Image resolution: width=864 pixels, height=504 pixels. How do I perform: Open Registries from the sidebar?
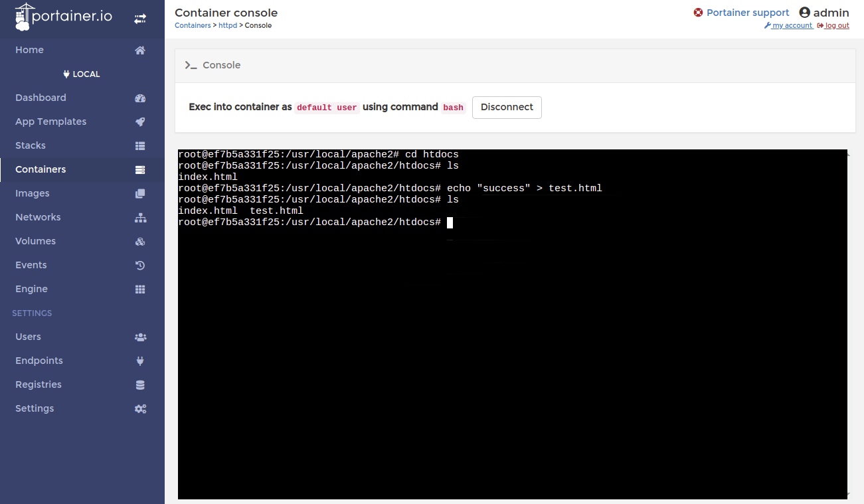click(39, 384)
